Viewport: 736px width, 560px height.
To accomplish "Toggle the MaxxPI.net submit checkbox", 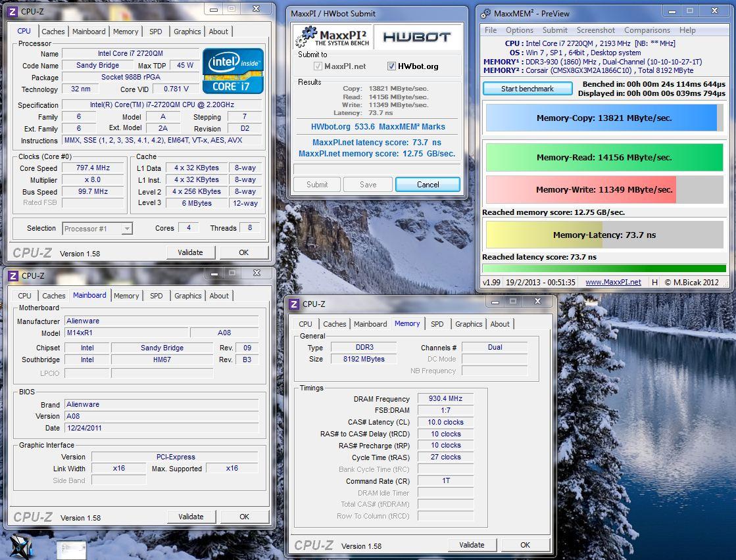I will coord(318,66).
